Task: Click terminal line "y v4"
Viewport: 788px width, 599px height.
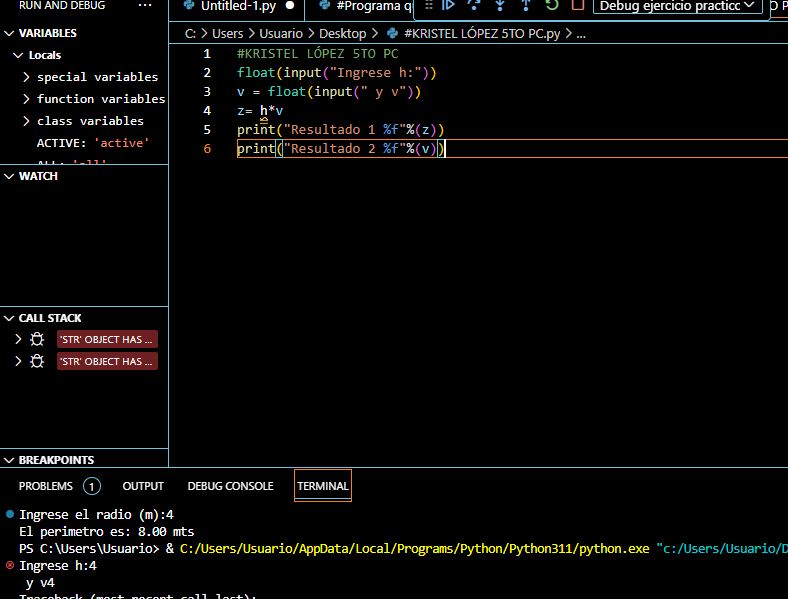Action: [x=40, y=583]
